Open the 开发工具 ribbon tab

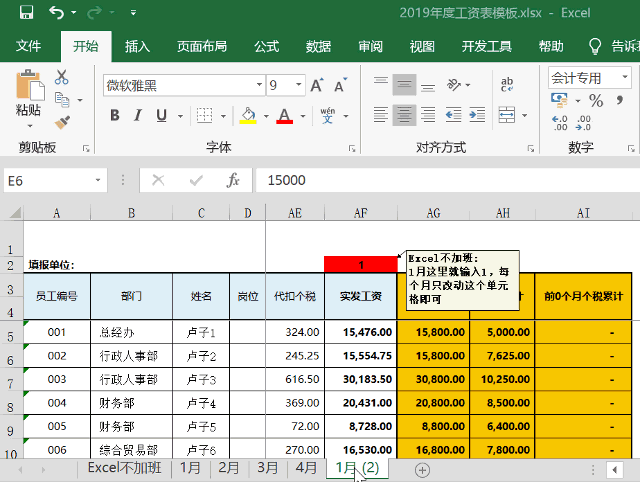coord(487,46)
